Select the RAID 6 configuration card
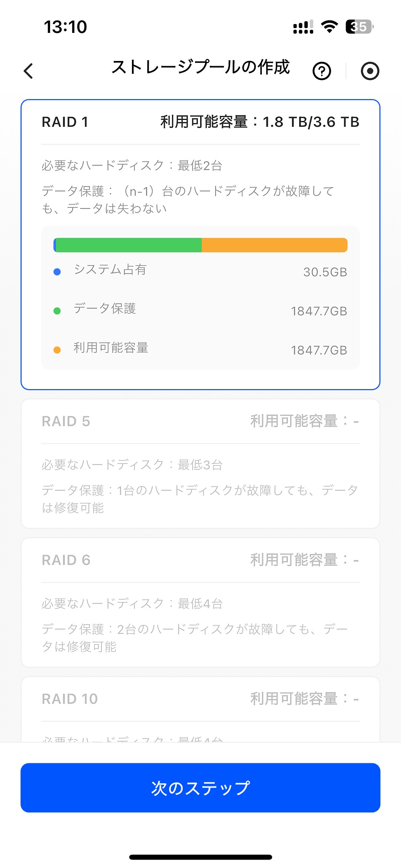Screen dimensions: 401x868 pyautogui.click(x=200, y=602)
